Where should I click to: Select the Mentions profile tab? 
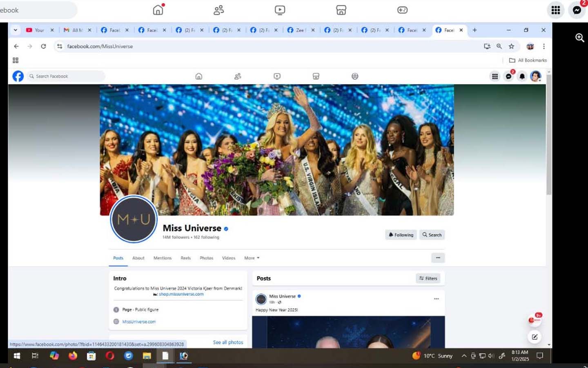[x=163, y=258]
